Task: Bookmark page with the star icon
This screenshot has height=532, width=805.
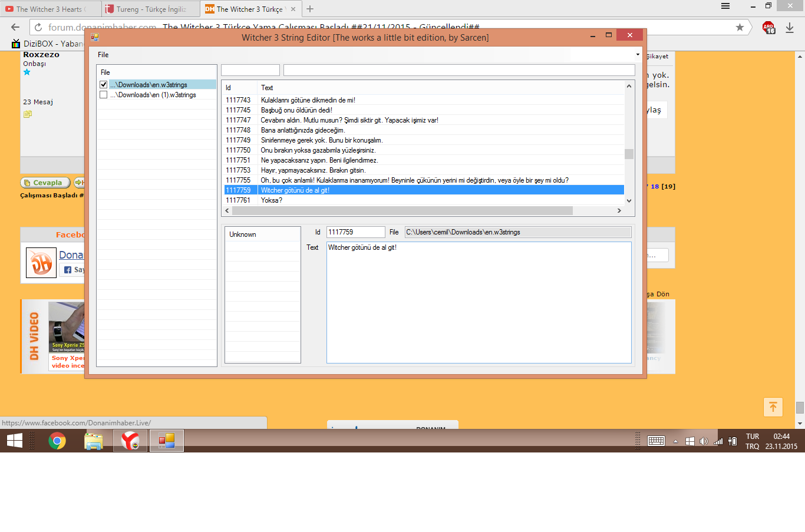Action: tap(740, 27)
